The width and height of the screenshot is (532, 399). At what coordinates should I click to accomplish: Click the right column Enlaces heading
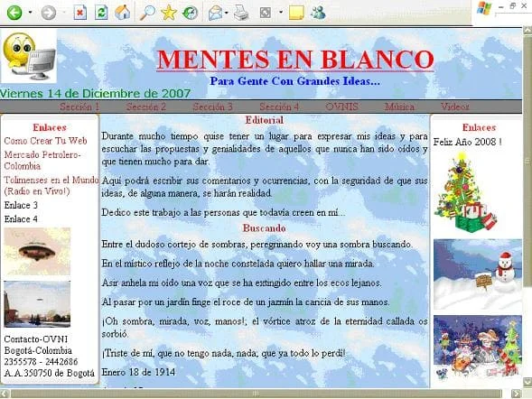479,127
